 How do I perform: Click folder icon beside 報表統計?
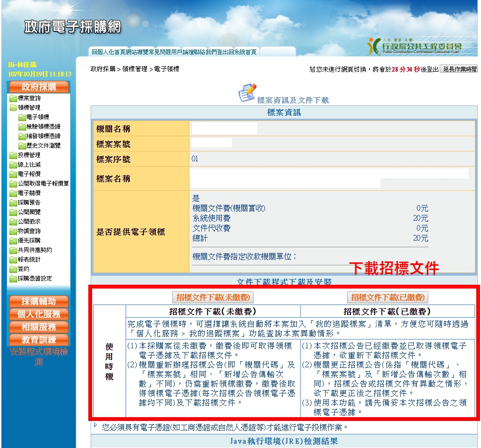coord(13,260)
